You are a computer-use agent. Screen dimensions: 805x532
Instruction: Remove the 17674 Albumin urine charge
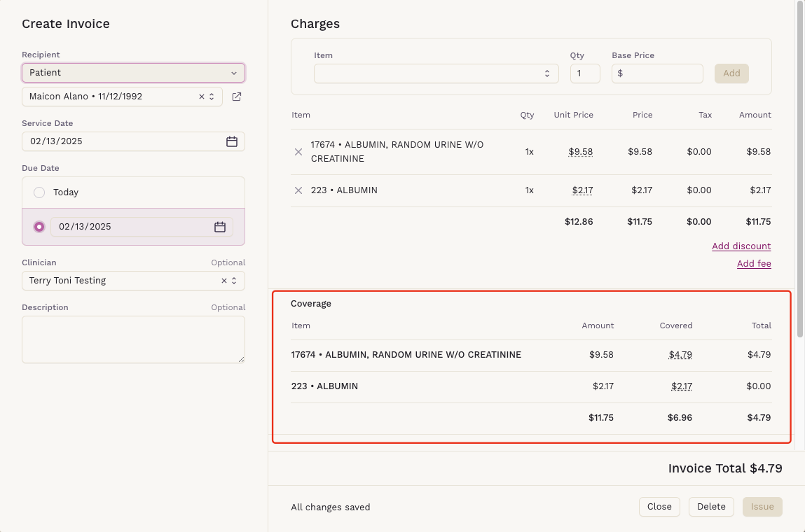[298, 152]
